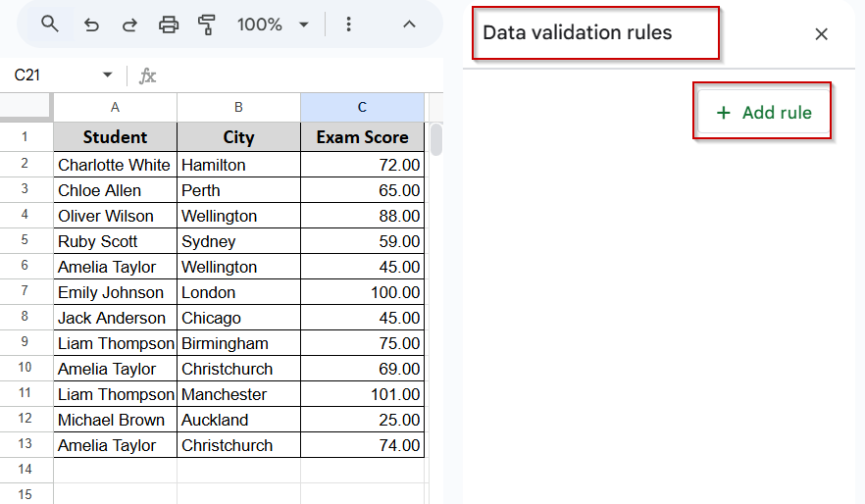The image size is (865, 504).
Task: Collapse the menus with the up chevron
Action: 409,25
